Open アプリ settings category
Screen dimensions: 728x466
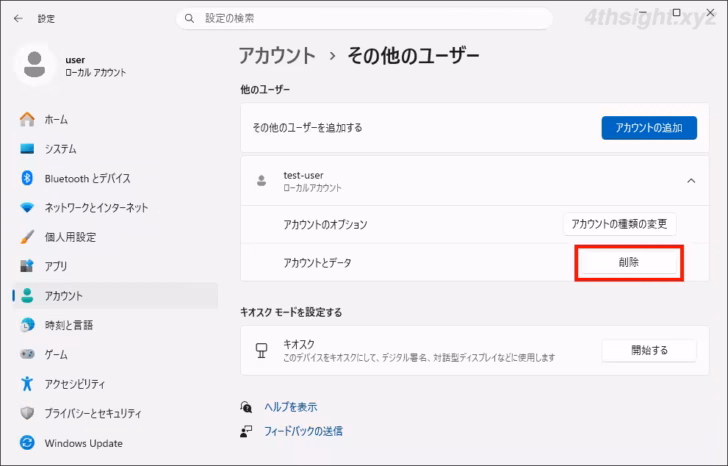coord(56,266)
